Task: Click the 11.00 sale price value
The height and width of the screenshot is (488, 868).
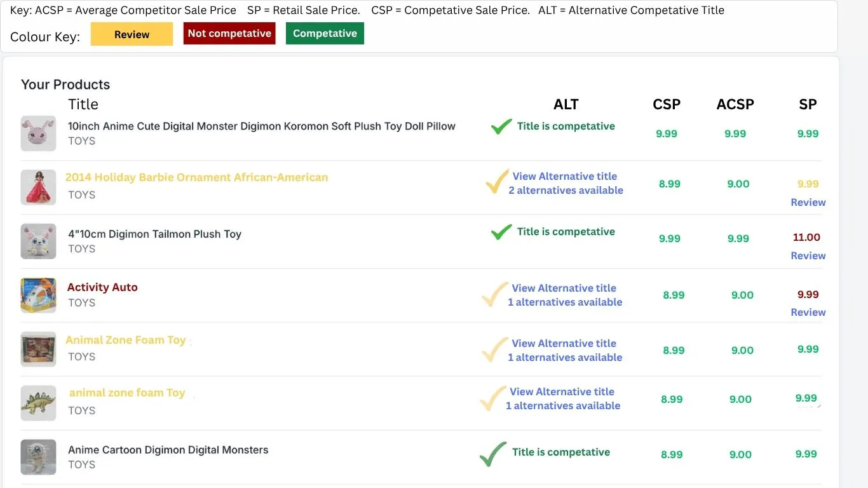Action: pyautogui.click(x=806, y=237)
